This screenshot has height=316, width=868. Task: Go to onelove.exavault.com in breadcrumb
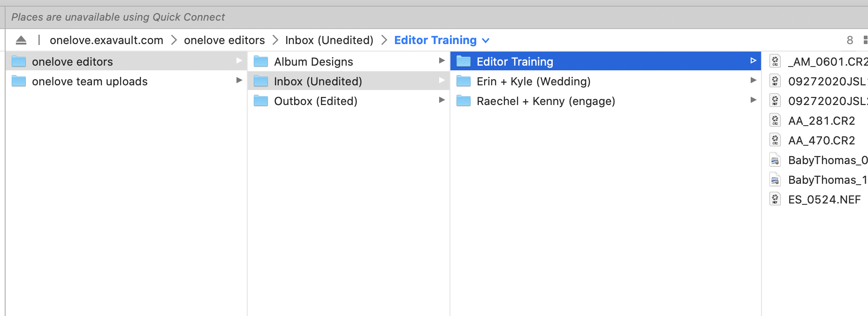click(x=107, y=40)
